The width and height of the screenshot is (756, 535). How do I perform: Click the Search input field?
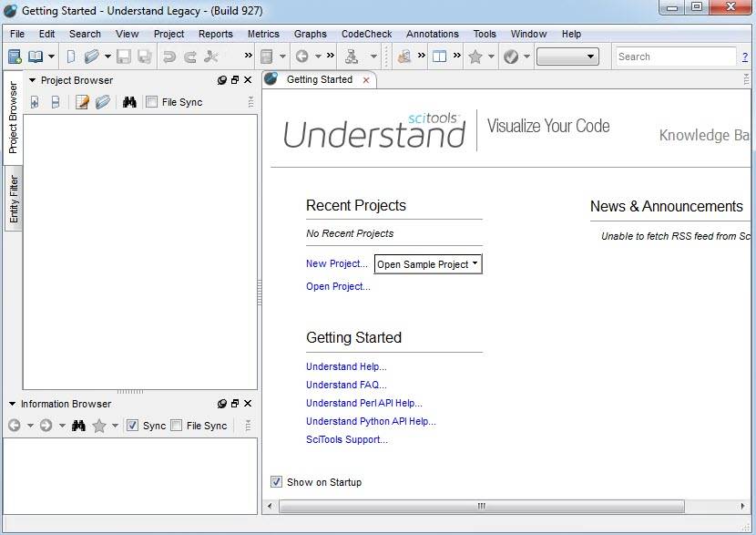(x=675, y=57)
